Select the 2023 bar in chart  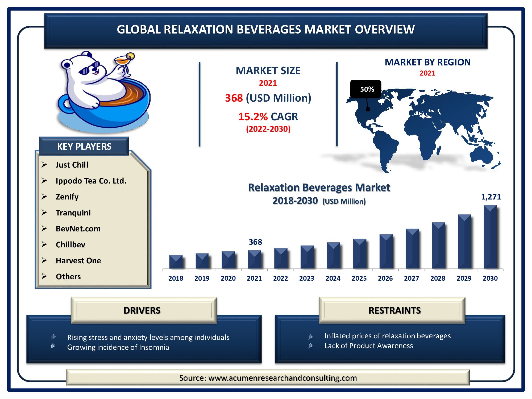coord(307,257)
